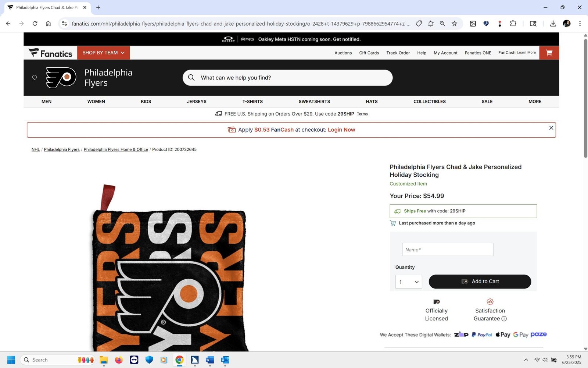Open the My Account link
The width and height of the screenshot is (588, 368).
pos(445,53)
